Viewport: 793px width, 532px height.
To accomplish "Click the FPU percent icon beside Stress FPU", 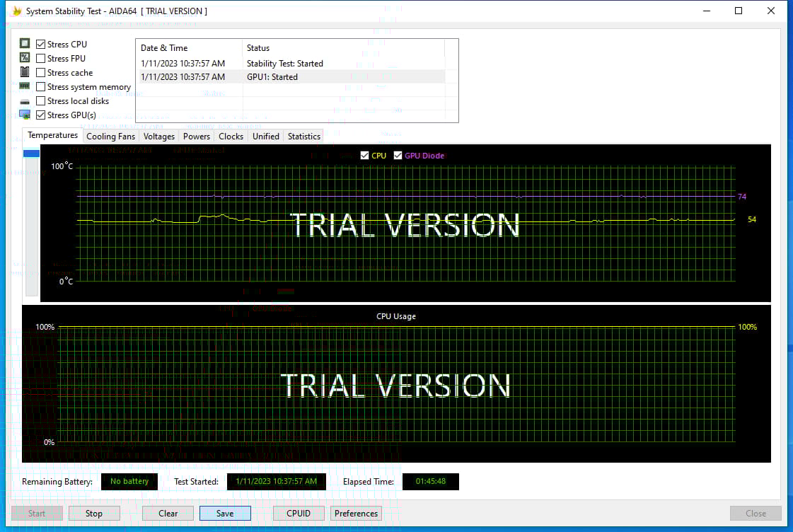I will [x=25, y=58].
